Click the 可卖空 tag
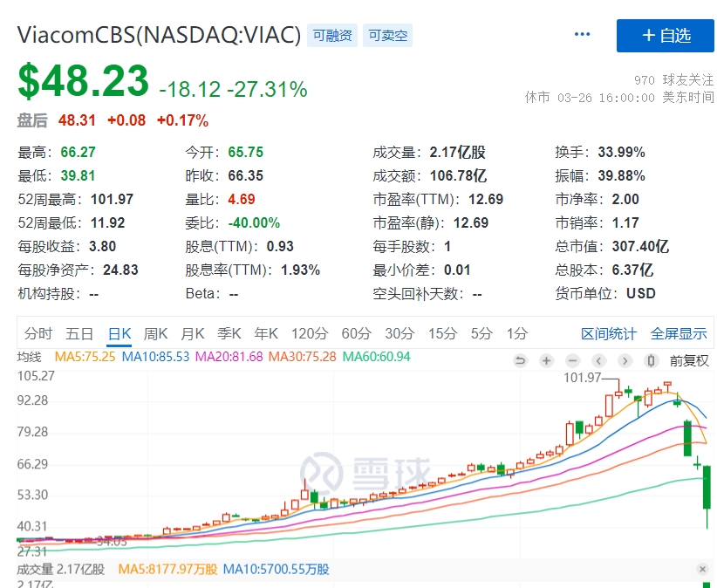Viewport: 717px width, 588px height. tap(387, 35)
